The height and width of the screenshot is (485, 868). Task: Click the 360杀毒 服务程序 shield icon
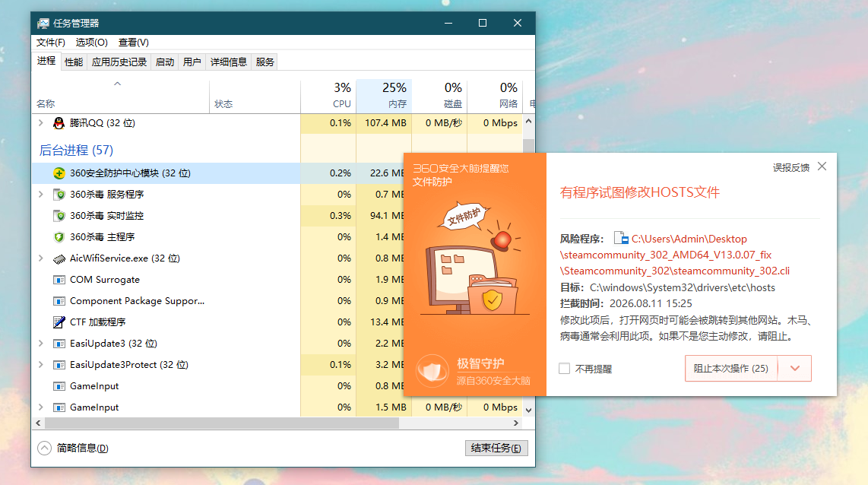59,195
